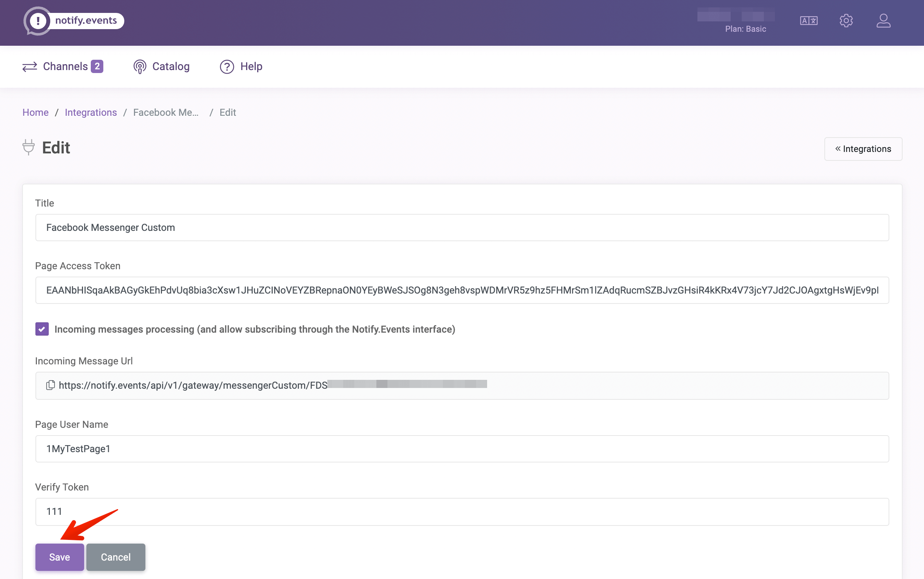The image size is (924, 579).
Task: Open the Catalog menu item
Action: click(x=161, y=67)
